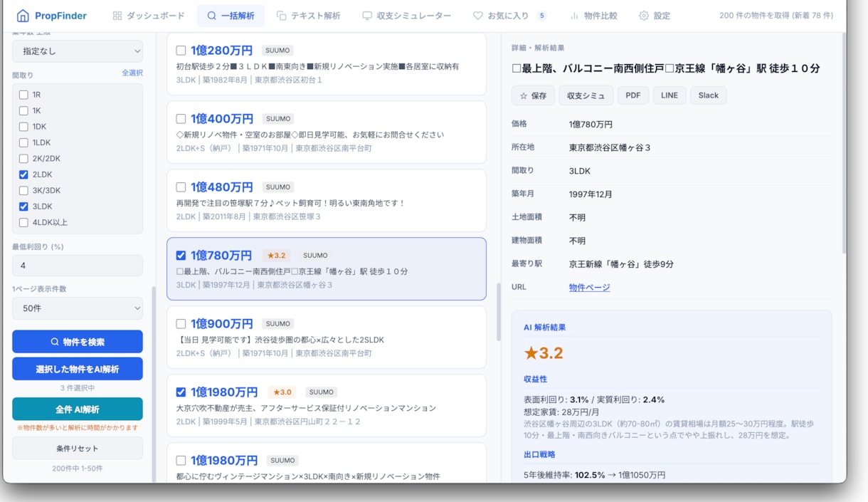Uncheck the 2LDK layout checkbox

pos(23,174)
